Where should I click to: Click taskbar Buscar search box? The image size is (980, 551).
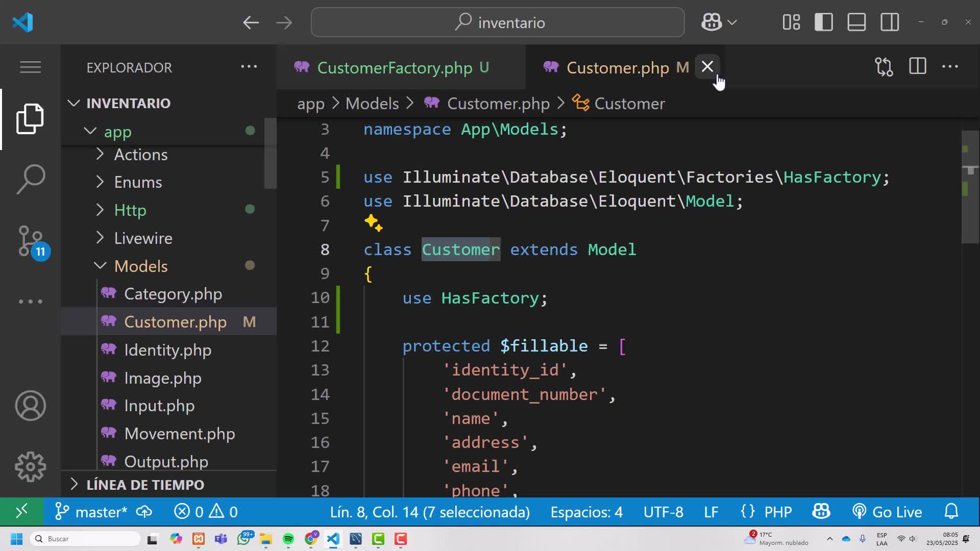(x=86, y=539)
